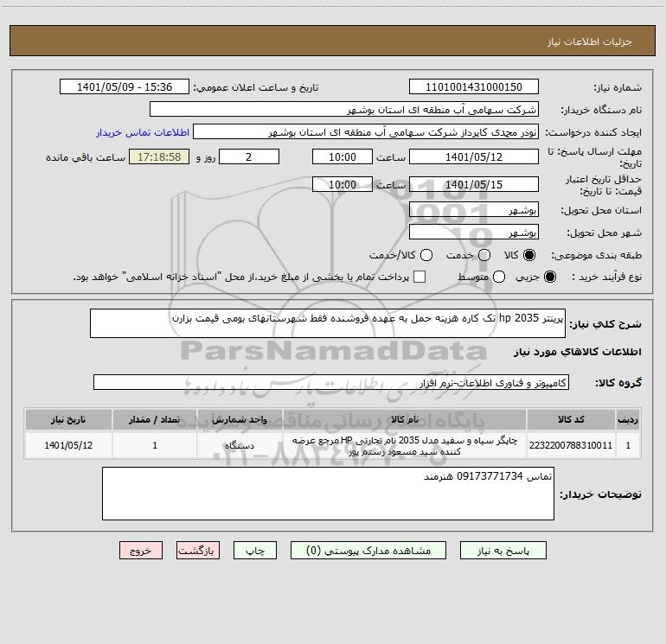This screenshot has width=666, height=644.
Task: Click the price validity date 1401/05/15 field
Action: pyautogui.click(x=474, y=184)
